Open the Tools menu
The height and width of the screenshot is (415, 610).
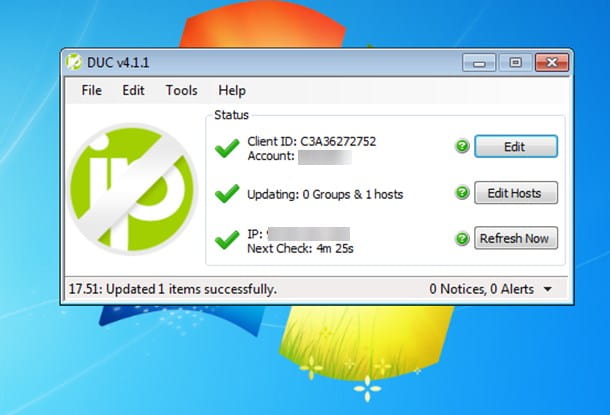pyautogui.click(x=182, y=91)
